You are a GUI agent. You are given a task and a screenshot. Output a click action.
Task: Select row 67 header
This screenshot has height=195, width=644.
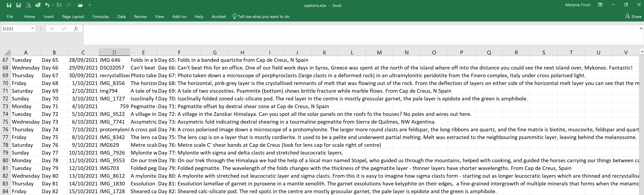click(6, 60)
